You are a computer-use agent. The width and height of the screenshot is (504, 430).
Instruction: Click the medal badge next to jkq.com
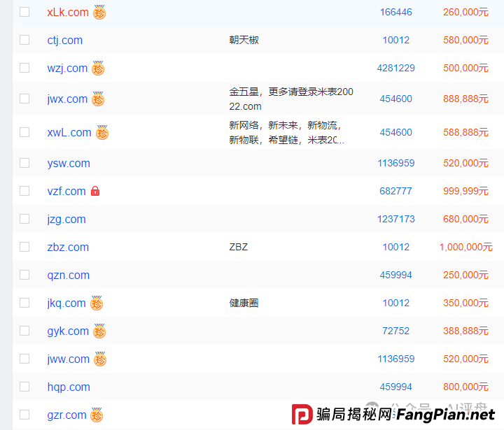(x=97, y=303)
